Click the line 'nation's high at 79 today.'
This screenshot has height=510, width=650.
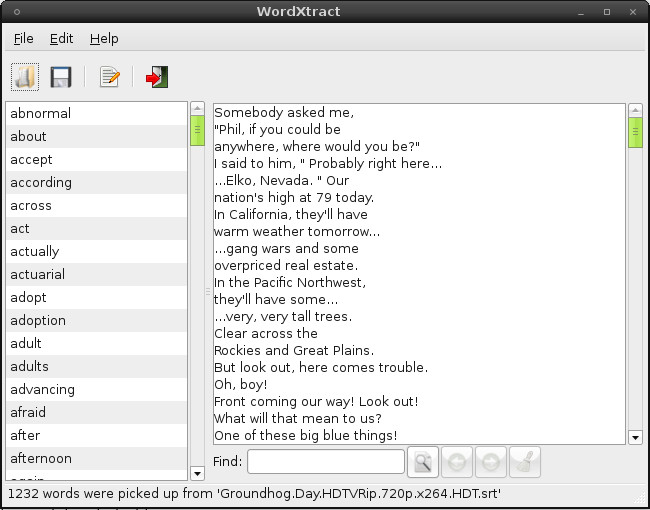tap(294, 197)
